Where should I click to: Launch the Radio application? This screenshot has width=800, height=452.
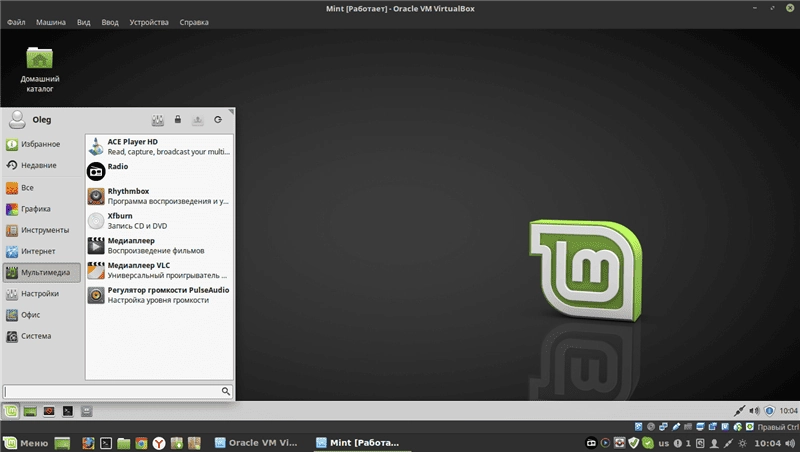click(159, 171)
